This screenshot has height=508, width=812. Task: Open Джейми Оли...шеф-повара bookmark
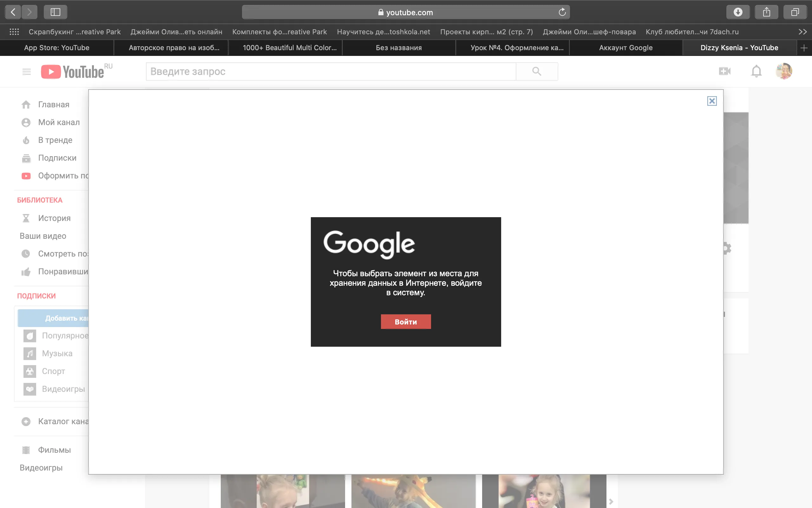tap(589, 31)
